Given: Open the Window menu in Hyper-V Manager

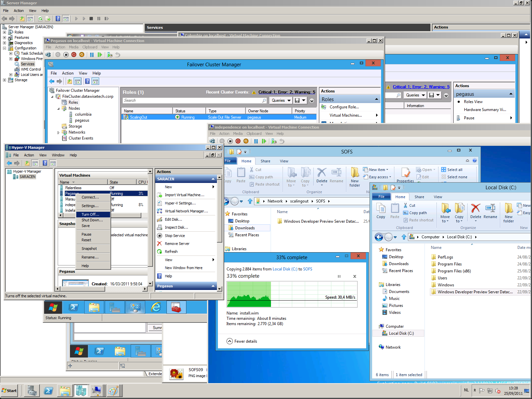Looking at the screenshot, I should coord(58,155).
